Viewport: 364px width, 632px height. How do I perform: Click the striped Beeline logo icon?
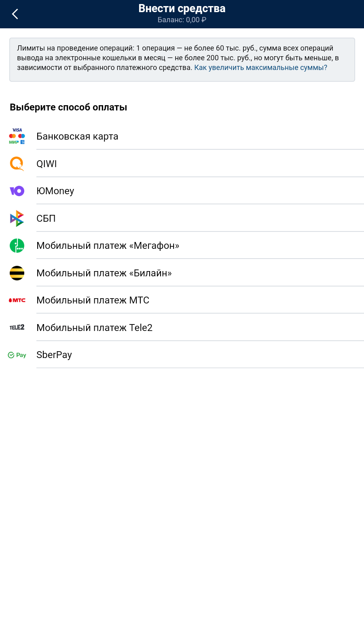tap(17, 273)
